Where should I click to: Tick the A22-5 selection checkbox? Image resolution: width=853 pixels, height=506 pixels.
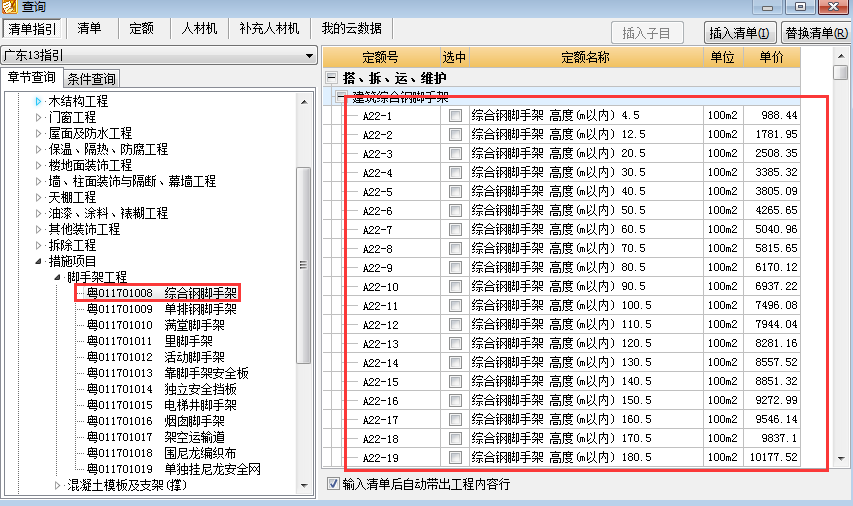[x=455, y=192]
